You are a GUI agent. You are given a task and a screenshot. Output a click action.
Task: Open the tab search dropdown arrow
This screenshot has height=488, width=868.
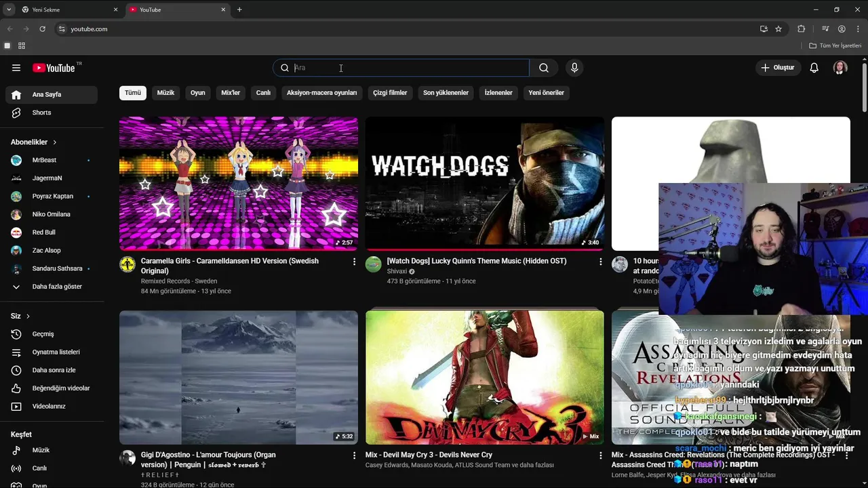[9, 9]
